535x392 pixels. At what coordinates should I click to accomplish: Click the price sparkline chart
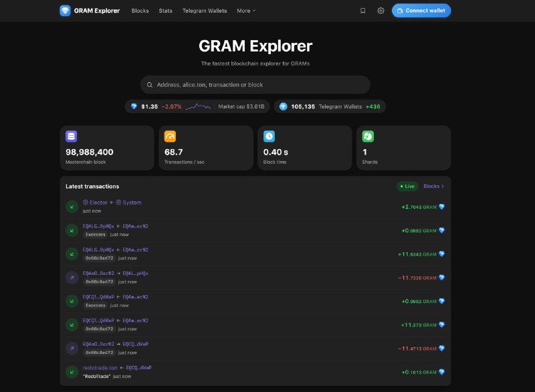[198, 106]
